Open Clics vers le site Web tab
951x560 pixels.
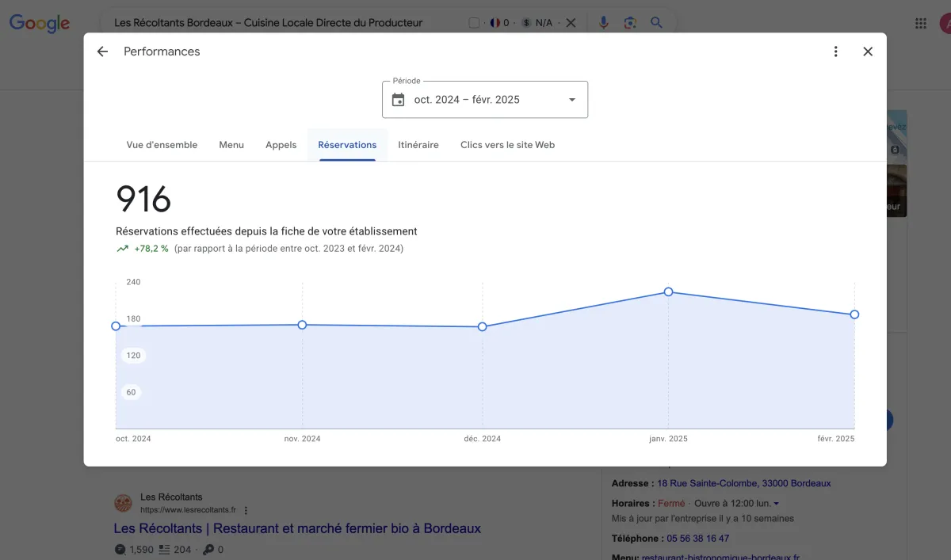(507, 145)
